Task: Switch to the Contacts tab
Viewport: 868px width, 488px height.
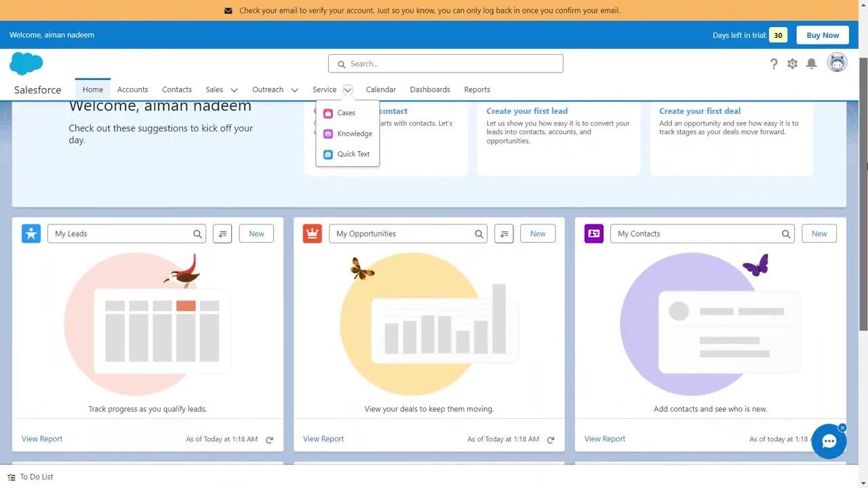Action: (177, 89)
